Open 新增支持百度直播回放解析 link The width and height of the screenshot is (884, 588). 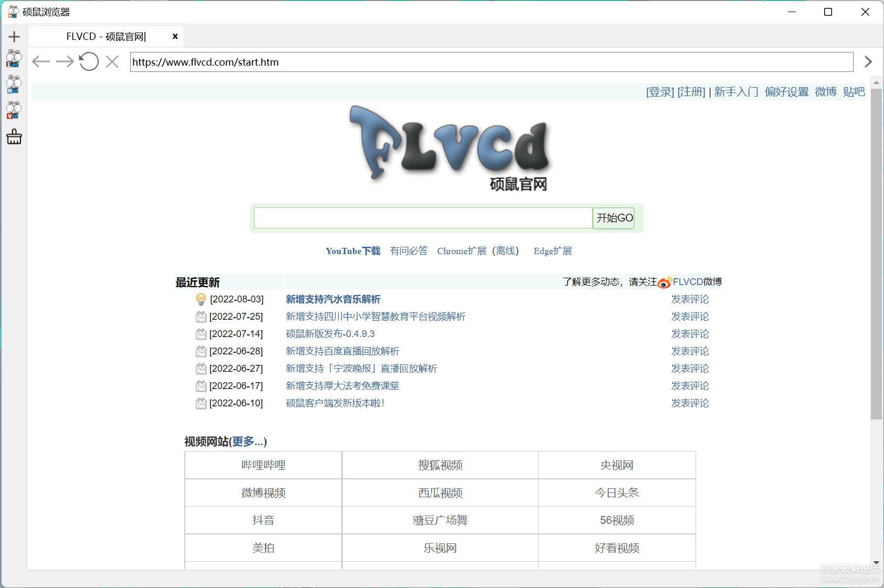[x=343, y=351]
